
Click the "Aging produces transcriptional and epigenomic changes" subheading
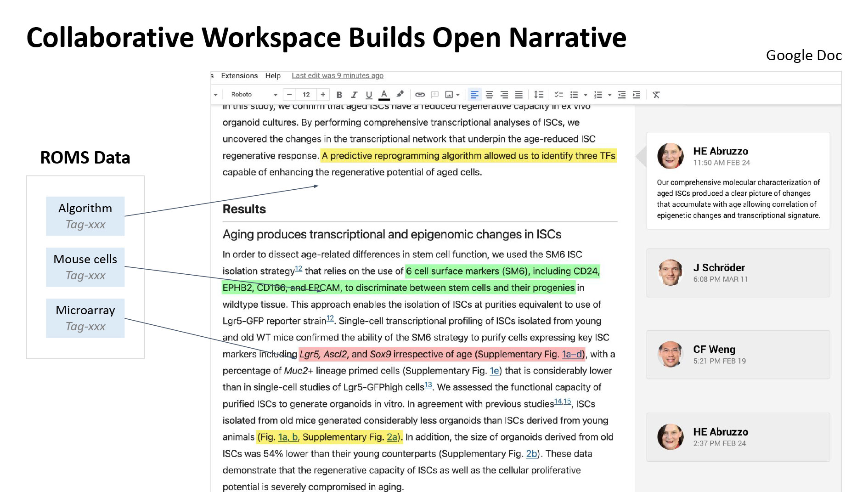tap(392, 234)
